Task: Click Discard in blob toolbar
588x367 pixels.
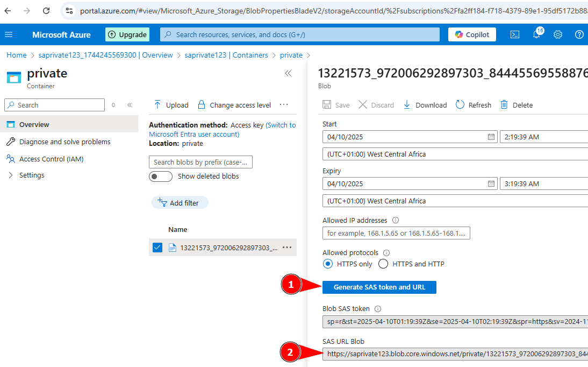Action: [x=376, y=105]
